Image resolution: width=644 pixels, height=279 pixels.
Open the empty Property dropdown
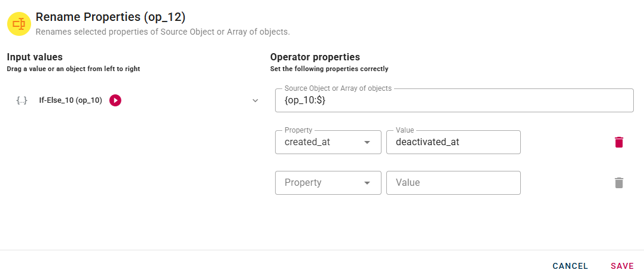[320, 183]
